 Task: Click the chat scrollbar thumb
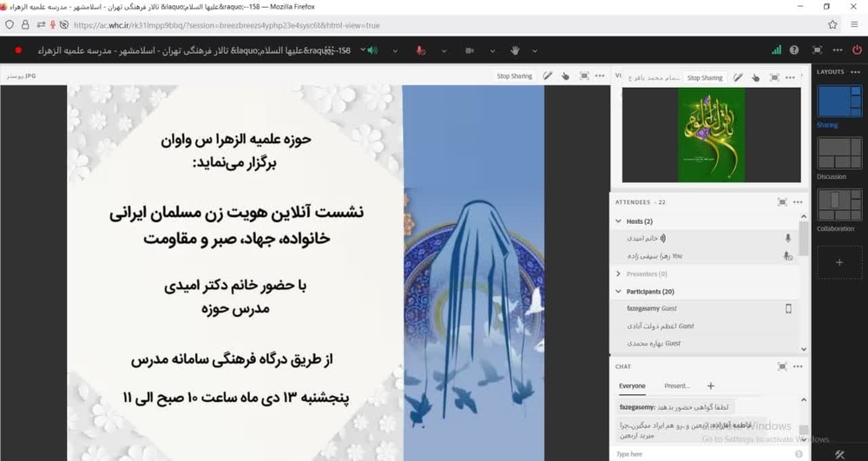pyautogui.click(x=804, y=430)
